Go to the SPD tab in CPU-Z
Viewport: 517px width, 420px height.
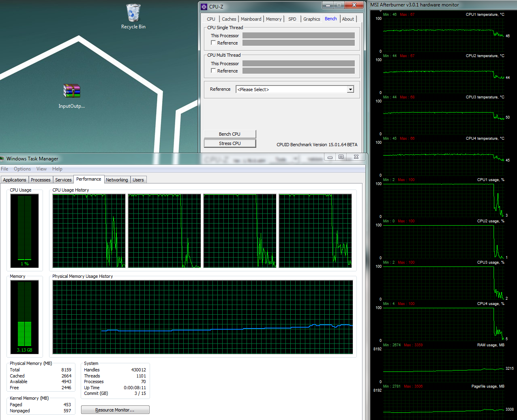pos(292,19)
